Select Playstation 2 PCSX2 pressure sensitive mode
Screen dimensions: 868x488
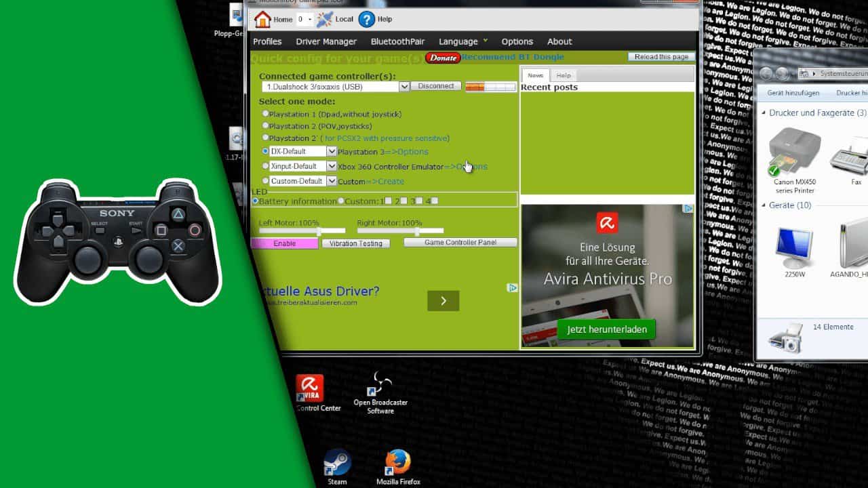266,138
